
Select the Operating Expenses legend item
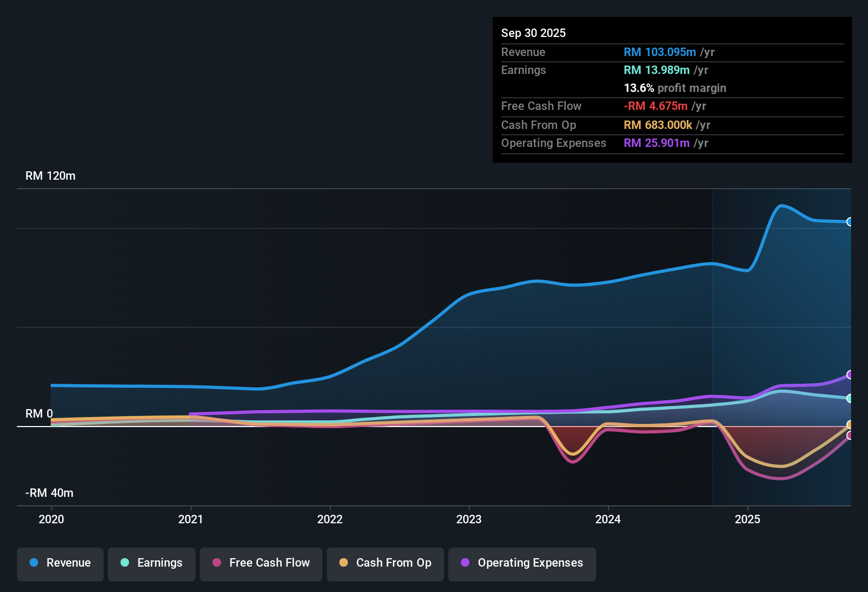522,563
